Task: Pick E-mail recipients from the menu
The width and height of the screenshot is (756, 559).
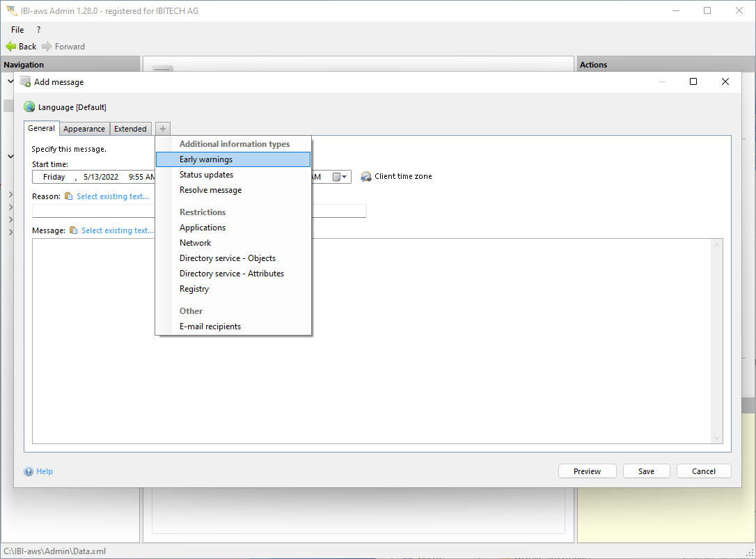Action: tap(210, 326)
